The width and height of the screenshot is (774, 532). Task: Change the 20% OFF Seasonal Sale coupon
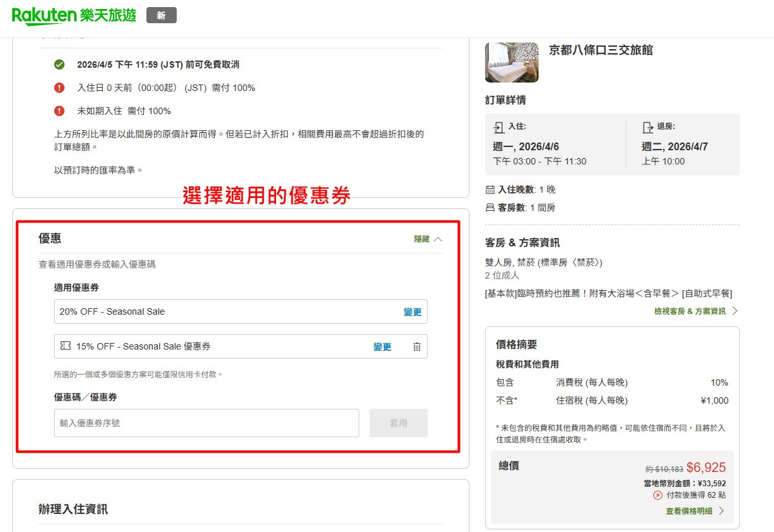click(412, 312)
